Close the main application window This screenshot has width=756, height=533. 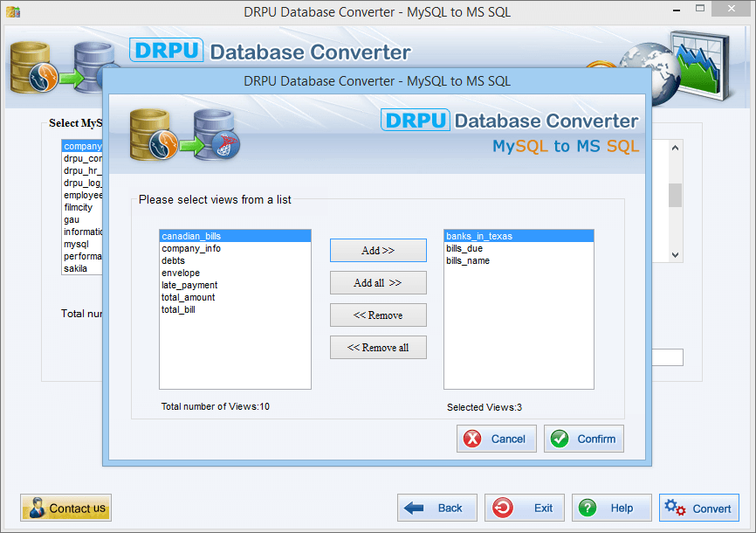pyautogui.click(x=732, y=8)
